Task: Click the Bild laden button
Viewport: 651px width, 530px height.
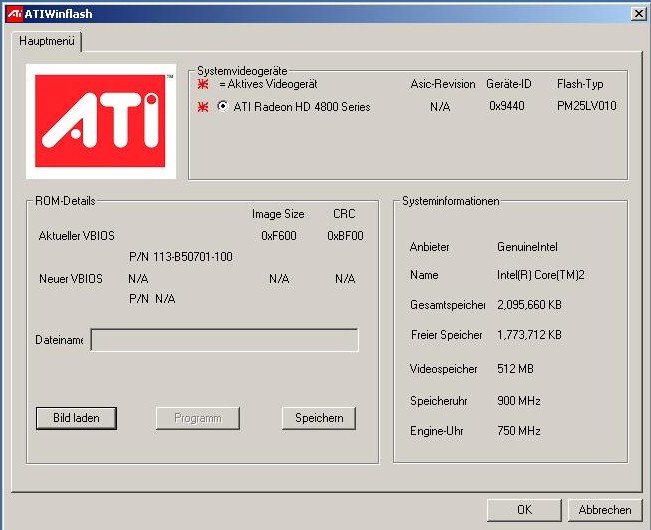Action: (x=76, y=418)
